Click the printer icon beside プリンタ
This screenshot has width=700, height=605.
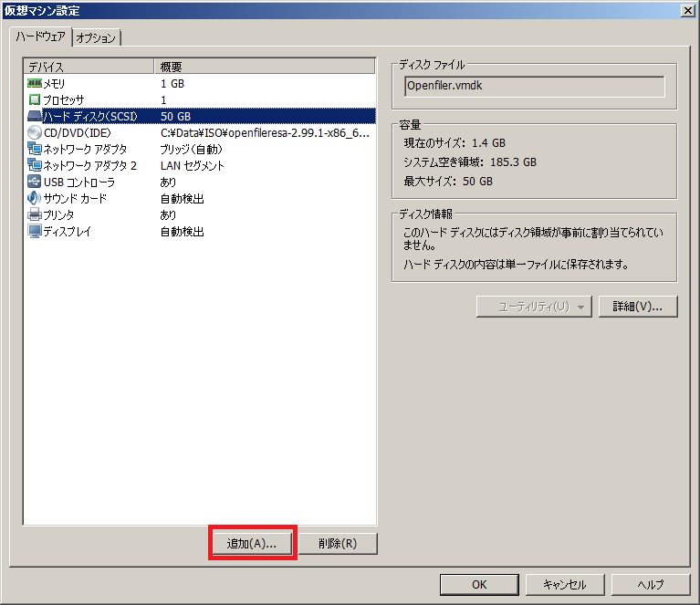[35, 214]
